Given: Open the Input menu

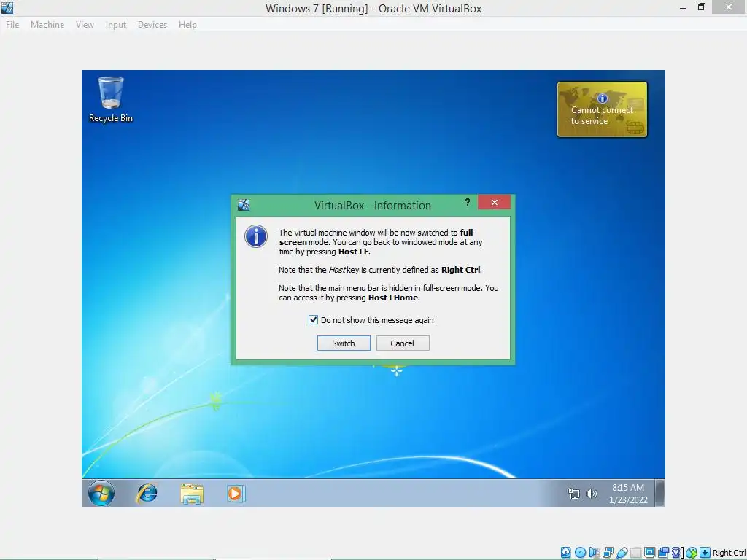Looking at the screenshot, I should coord(116,25).
